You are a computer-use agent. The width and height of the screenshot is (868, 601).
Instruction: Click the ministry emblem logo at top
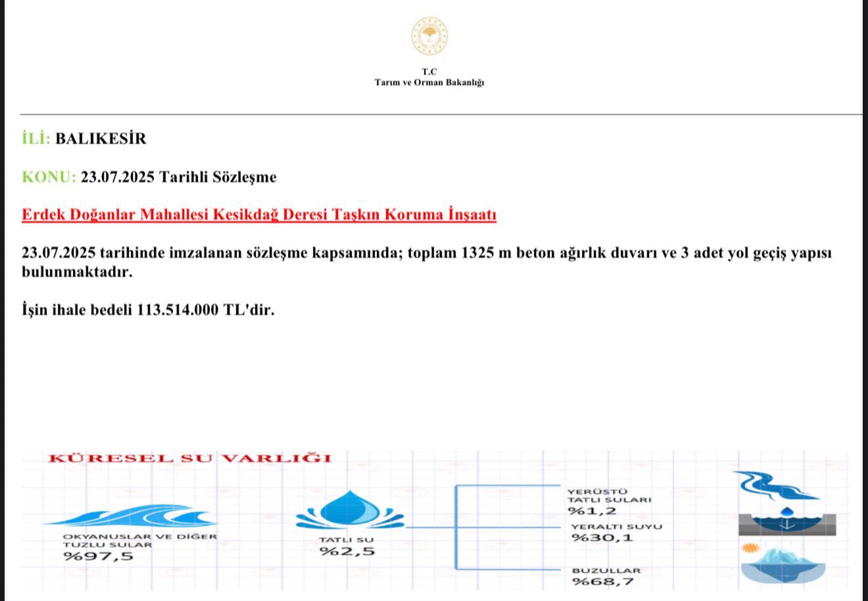[x=429, y=36]
